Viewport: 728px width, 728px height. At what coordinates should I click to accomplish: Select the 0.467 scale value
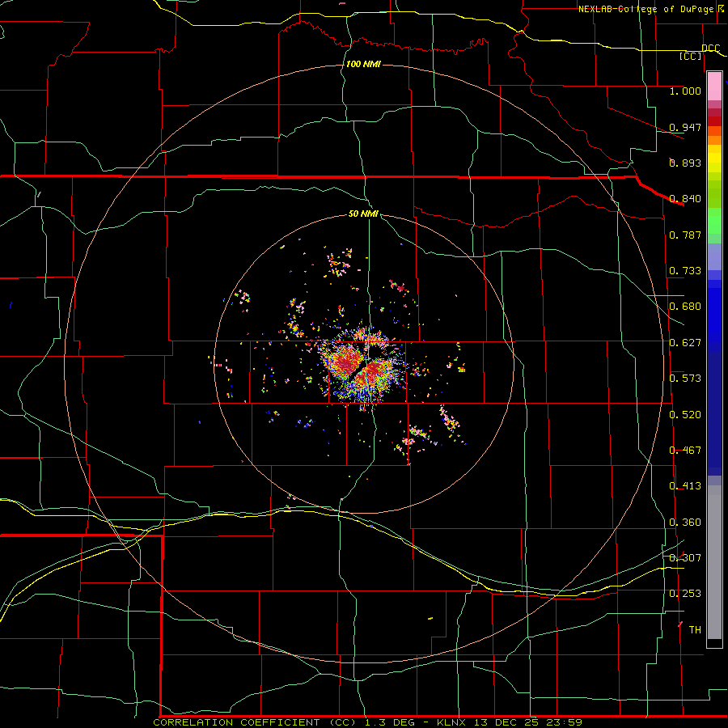click(x=685, y=450)
